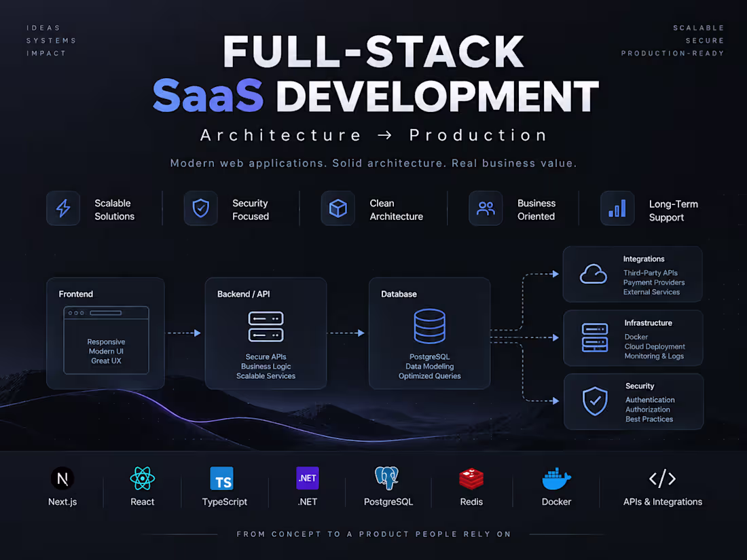
Task: Click the "External Services" text
Action: click(x=651, y=292)
